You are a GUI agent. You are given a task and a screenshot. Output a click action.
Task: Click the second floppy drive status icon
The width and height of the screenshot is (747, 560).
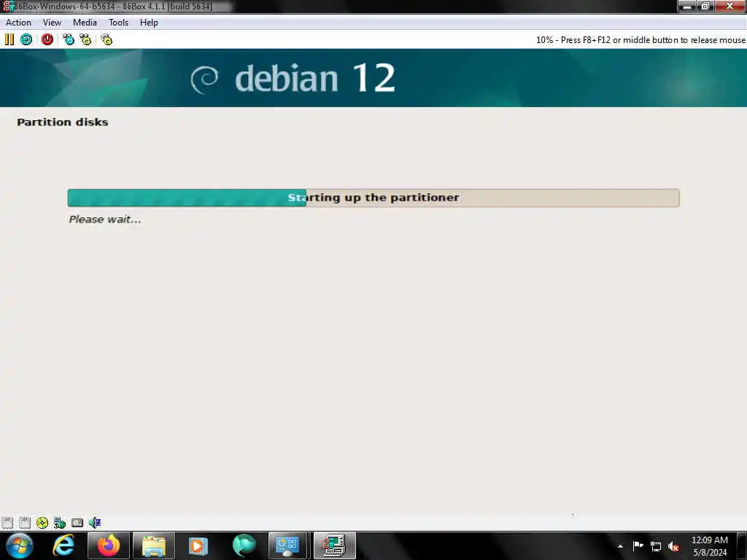point(25,522)
